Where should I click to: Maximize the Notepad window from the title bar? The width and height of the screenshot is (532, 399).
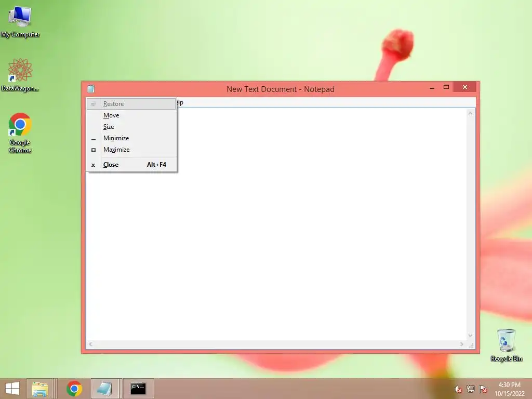[446, 87]
